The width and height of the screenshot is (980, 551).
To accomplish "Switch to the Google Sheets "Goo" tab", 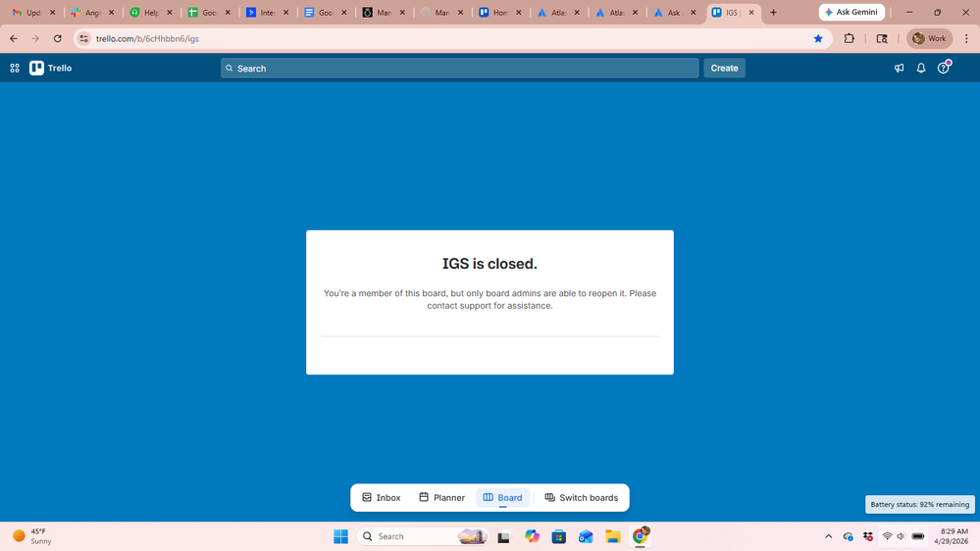I will (202, 12).
